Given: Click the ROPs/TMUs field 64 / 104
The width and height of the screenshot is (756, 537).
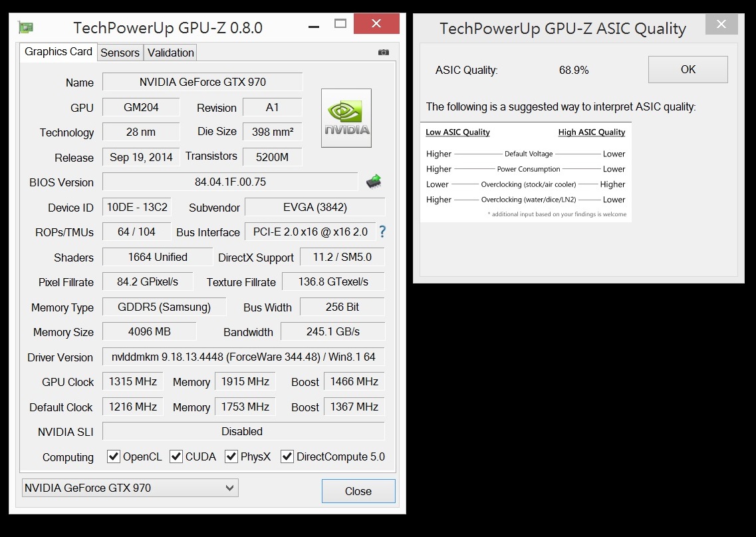Looking at the screenshot, I should (137, 232).
